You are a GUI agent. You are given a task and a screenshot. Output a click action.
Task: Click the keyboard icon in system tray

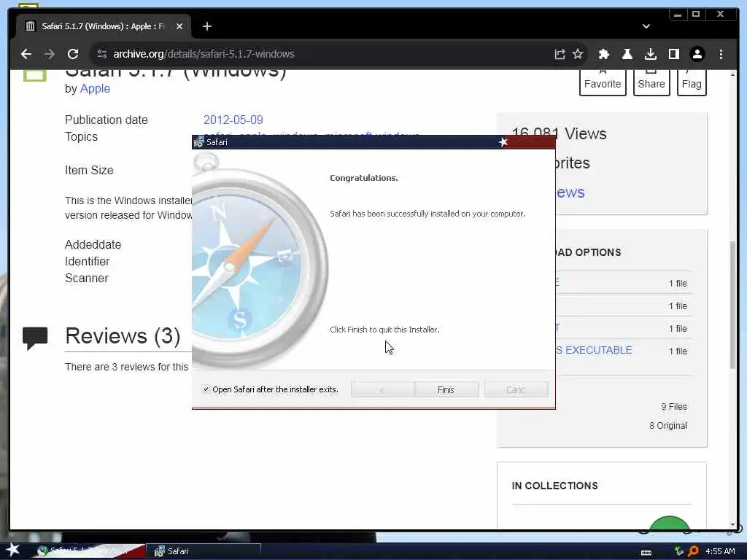coord(646,553)
